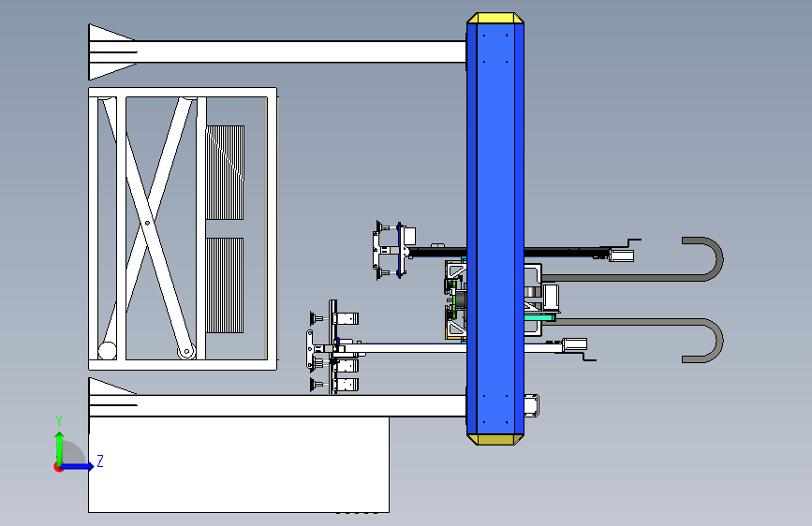Select the small motor beside the beam's bottom
Image resolution: width=812 pixels, height=526 pixels.
(x=532, y=405)
